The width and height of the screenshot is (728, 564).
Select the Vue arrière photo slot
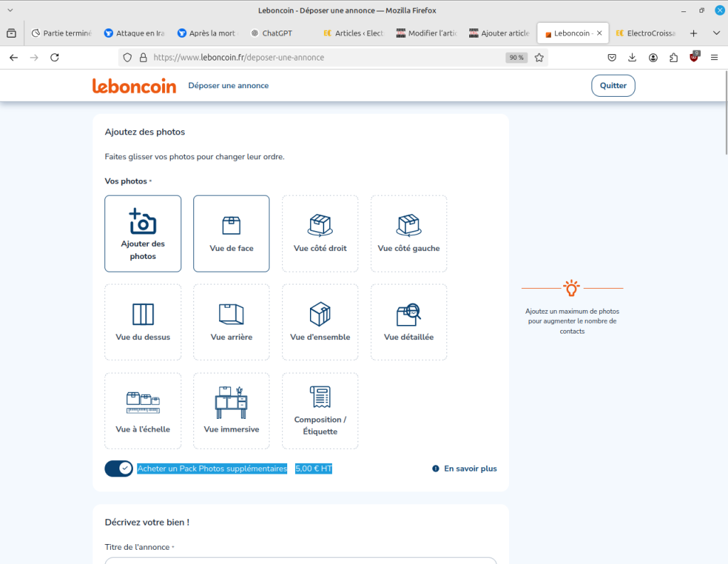231,322
